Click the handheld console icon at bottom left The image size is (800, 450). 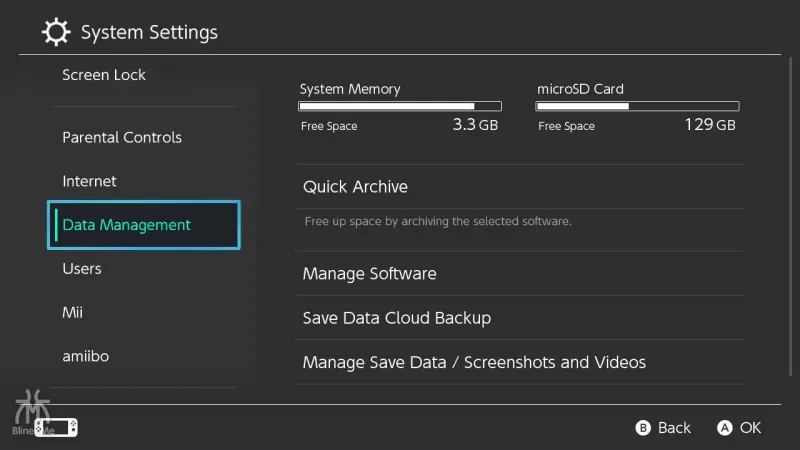point(56,428)
